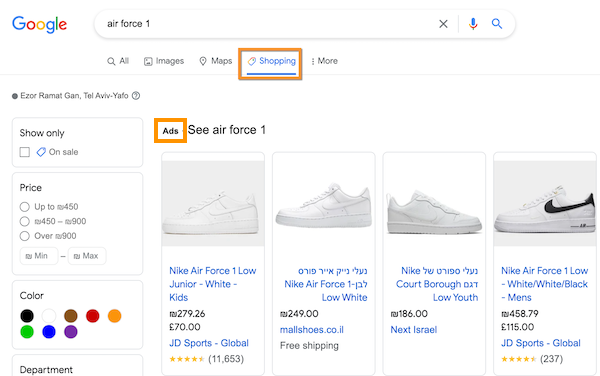Click the Department filter heading
The width and height of the screenshot is (600, 376).
point(46,370)
